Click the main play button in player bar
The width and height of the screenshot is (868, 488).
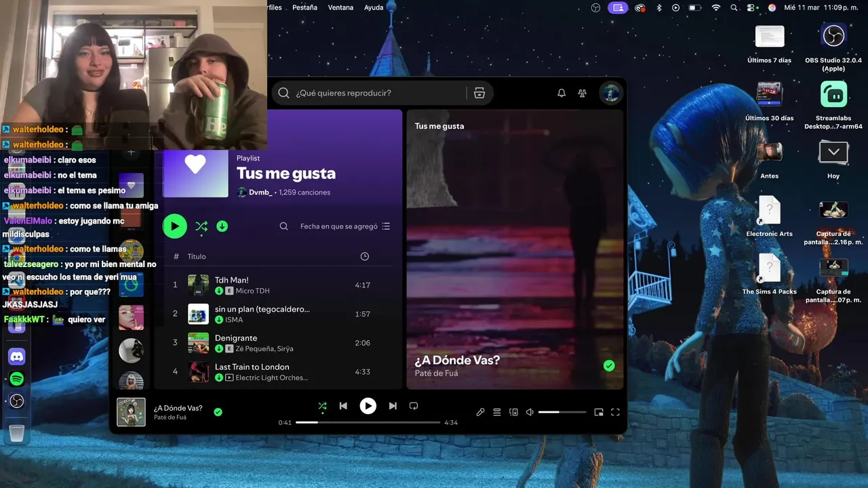(368, 406)
